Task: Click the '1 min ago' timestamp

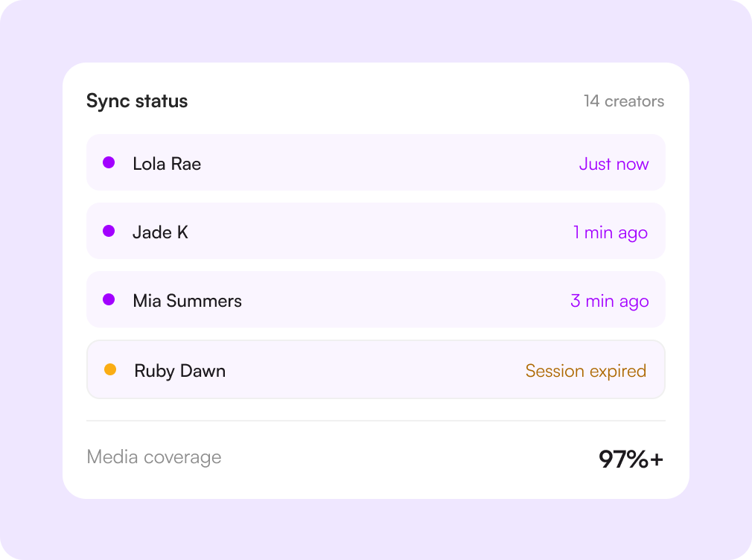Action: click(x=611, y=233)
